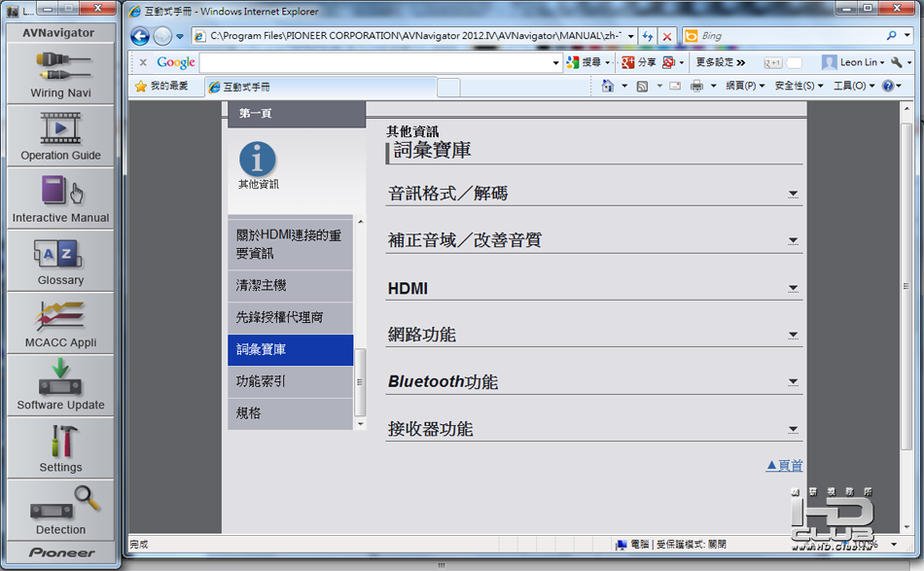Go back in Internet Explorer
Image resolution: width=924 pixels, height=571 pixels.
click(140, 37)
